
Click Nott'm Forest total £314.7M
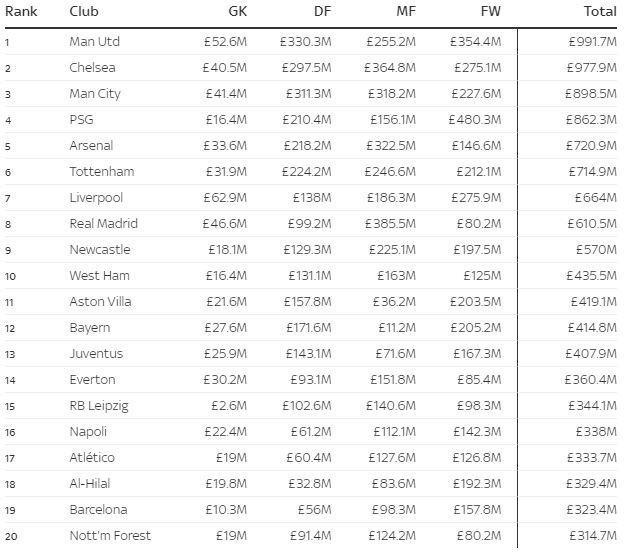[593, 536]
